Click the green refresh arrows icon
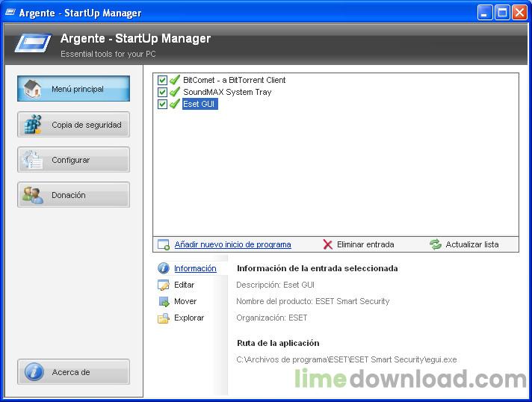 coord(436,244)
